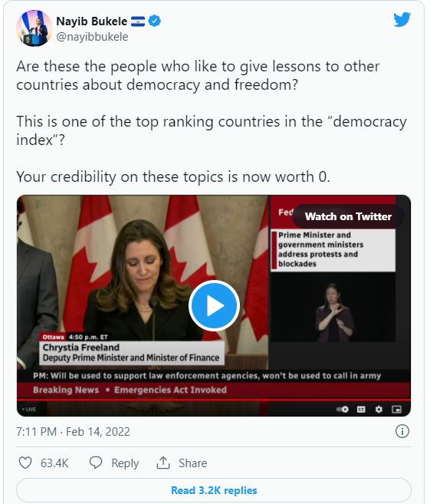This screenshot has width=430, height=504.
Task: Click the El Salvador flag emoji
Action: coord(138,21)
